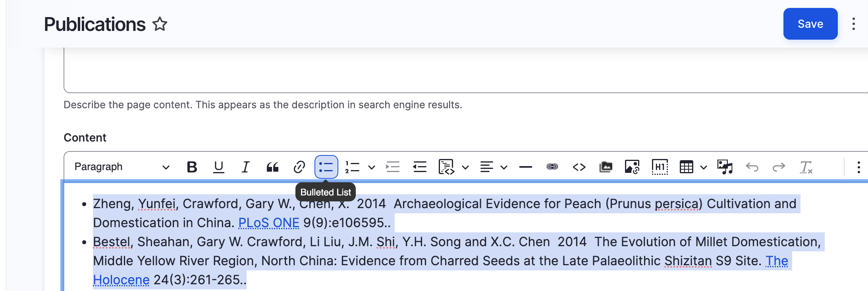Insert a block quote

click(272, 167)
